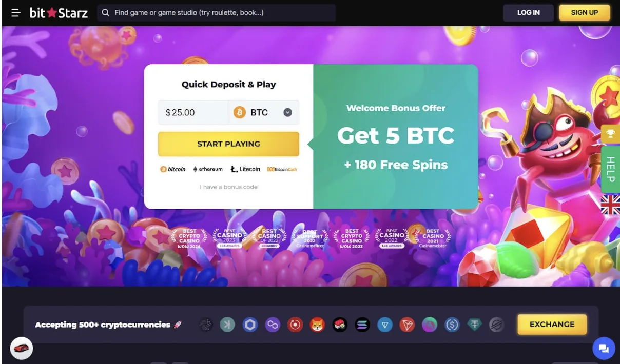Open the green HELP side tab

click(610, 168)
